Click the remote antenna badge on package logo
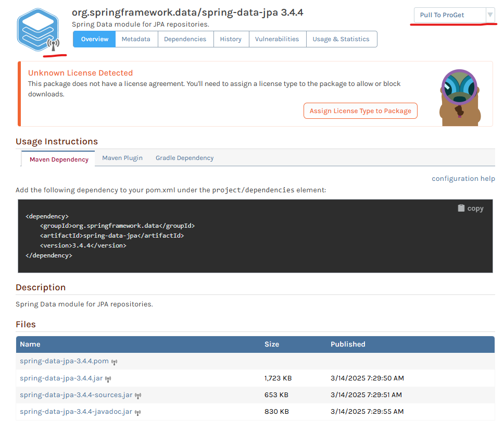Screen dimensions: 504x431 click(x=53, y=44)
